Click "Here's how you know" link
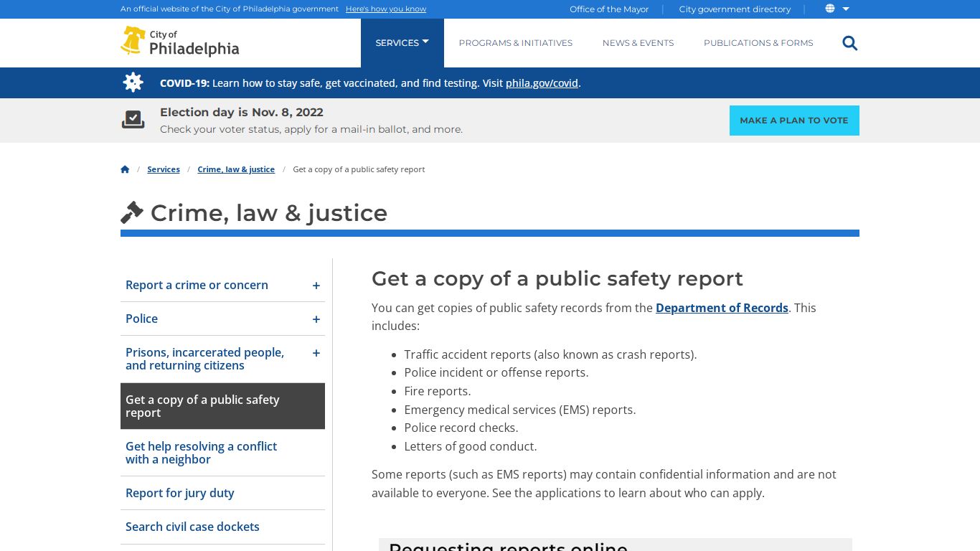Viewport: 980px width, 551px height. point(386,9)
